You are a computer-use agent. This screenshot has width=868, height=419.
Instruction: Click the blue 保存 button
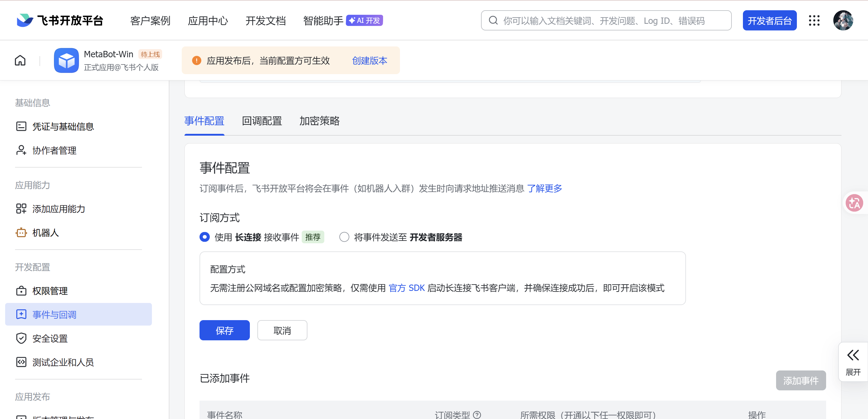point(225,330)
